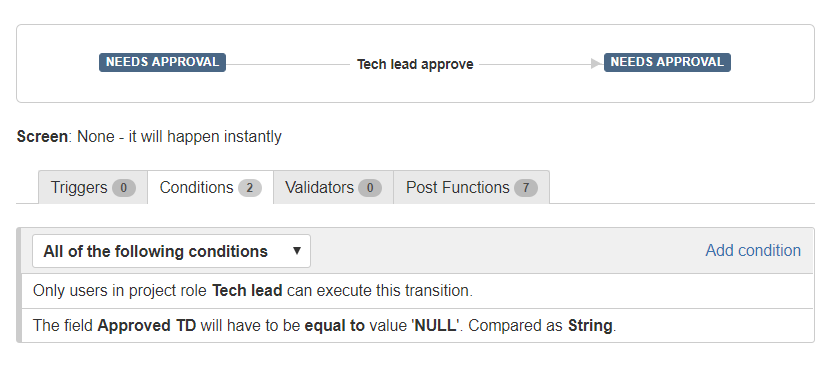
Task: Click the Triggers count badge showing 0
Action: pos(123,188)
